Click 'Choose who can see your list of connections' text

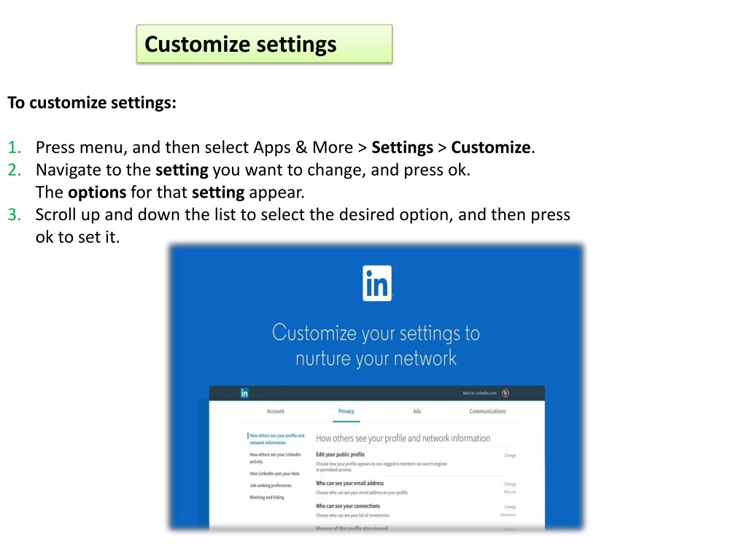[x=352, y=516]
